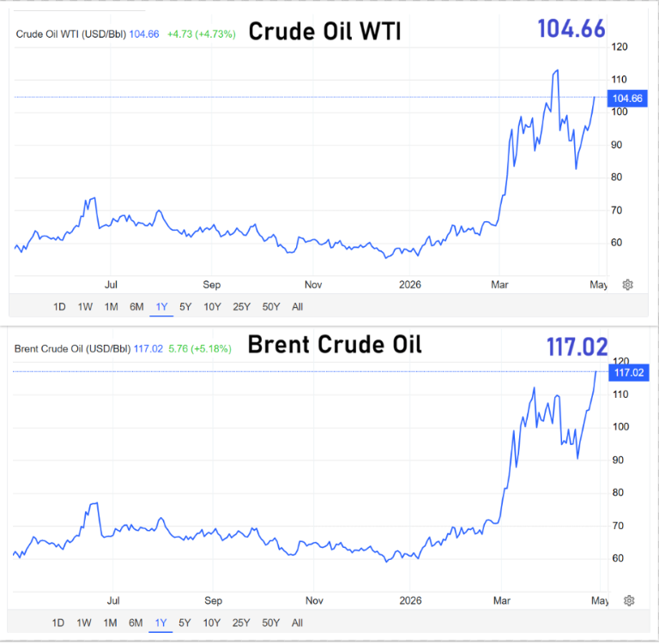This screenshot has width=659, height=644.
Task: Show 50Y range on Brent chart
Action: click(x=270, y=623)
